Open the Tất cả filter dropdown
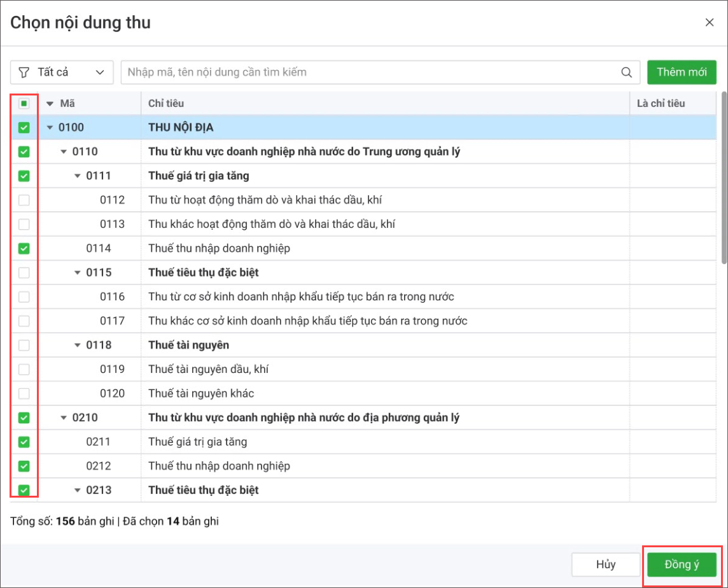The height and width of the screenshot is (588, 728). [62, 73]
